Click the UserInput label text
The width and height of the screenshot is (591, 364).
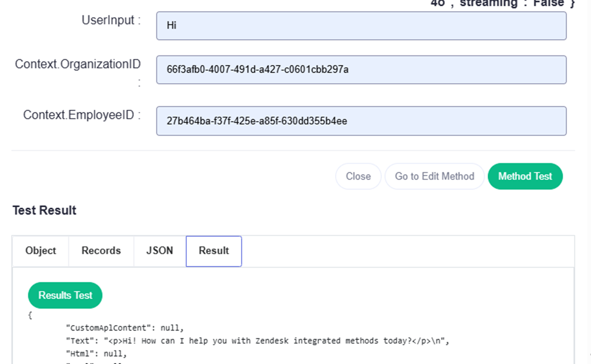111,20
